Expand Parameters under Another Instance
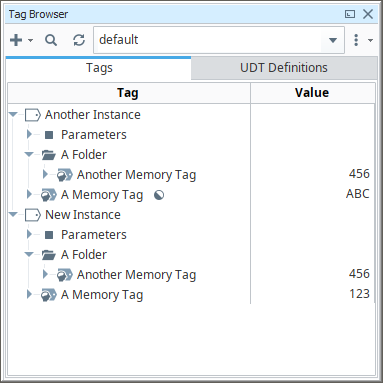Screen dimensions: 383x383 coord(29,134)
